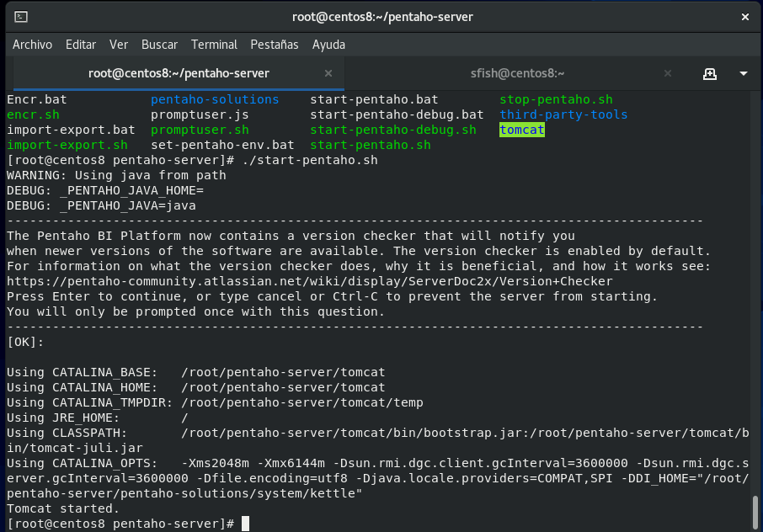This screenshot has height=532, width=763.
Task: Open the Pestañas menu
Action: click(275, 45)
